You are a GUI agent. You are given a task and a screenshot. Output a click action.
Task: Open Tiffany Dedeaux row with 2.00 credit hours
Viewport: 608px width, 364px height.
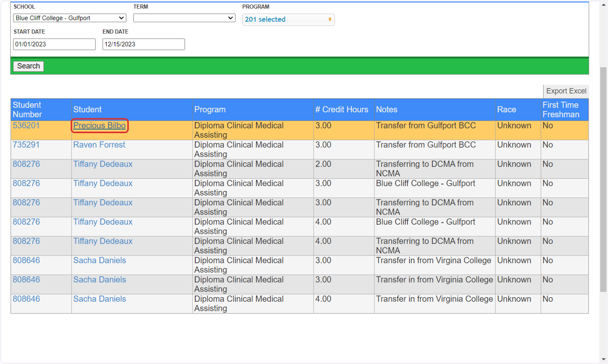[x=103, y=164]
